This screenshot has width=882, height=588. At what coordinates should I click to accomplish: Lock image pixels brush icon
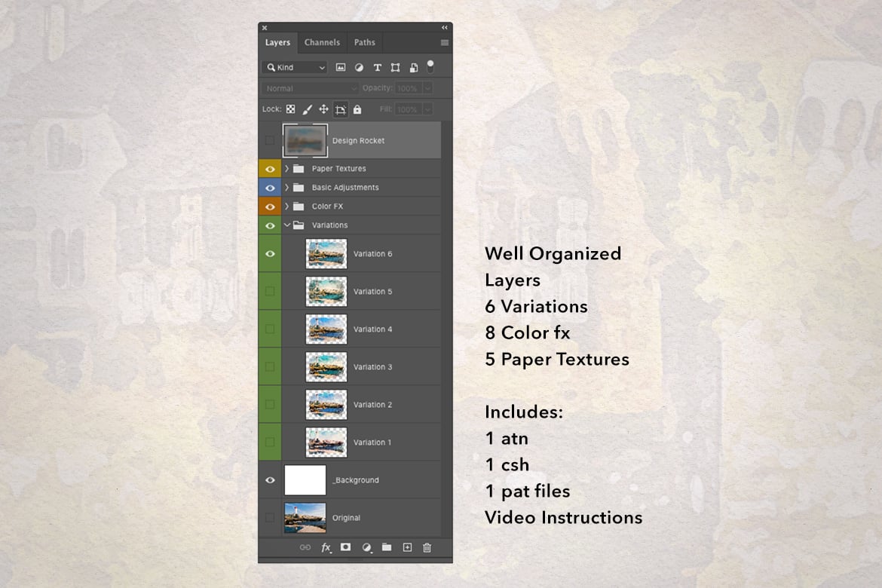(x=307, y=109)
